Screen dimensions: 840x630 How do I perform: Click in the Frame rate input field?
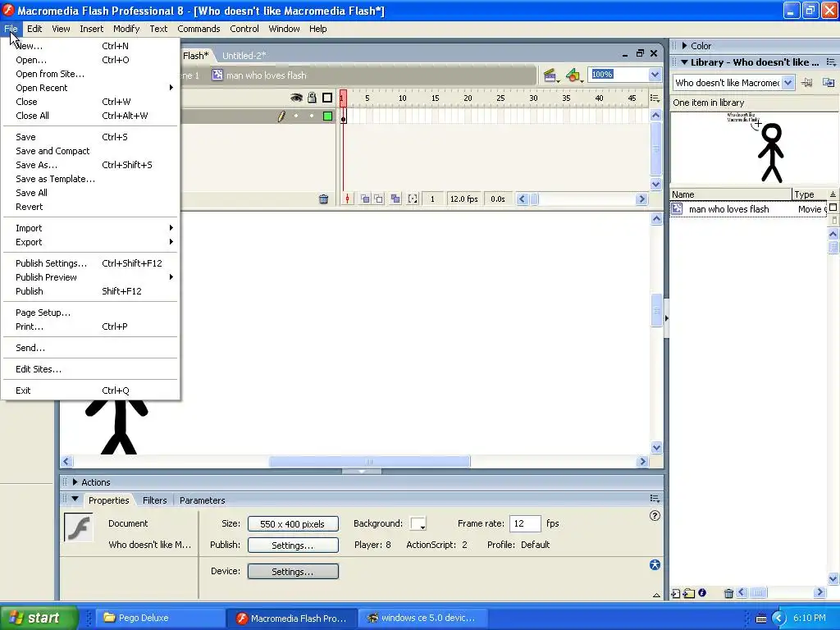525,523
